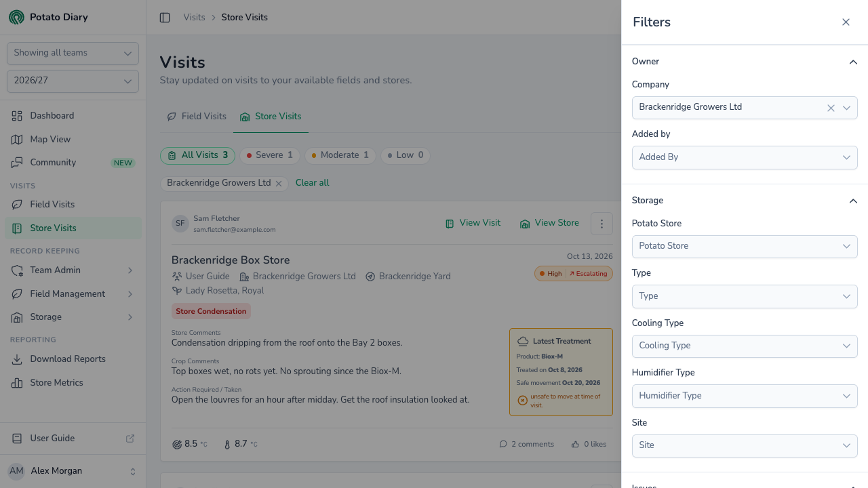The width and height of the screenshot is (868, 488).
Task: Open the three-dot menu on Sam Fletcher's visit
Action: pos(601,224)
